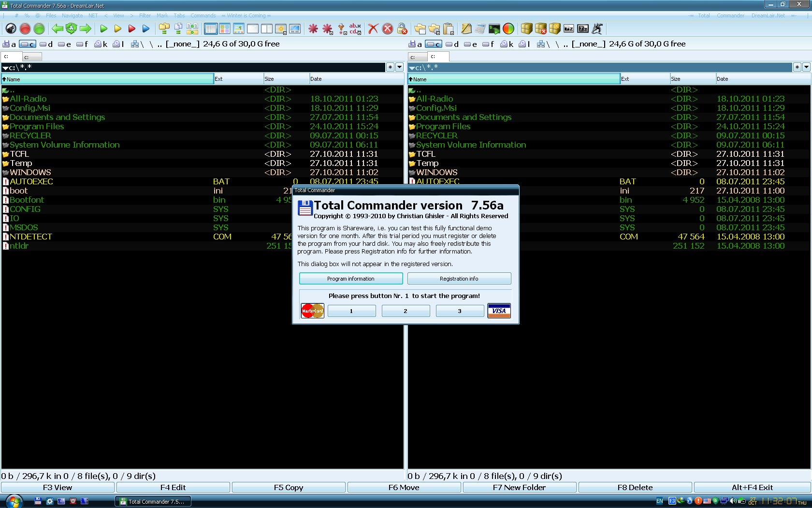Image resolution: width=812 pixels, height=508 pixels.
Task: Open the Commands menu
Action: 203,15
